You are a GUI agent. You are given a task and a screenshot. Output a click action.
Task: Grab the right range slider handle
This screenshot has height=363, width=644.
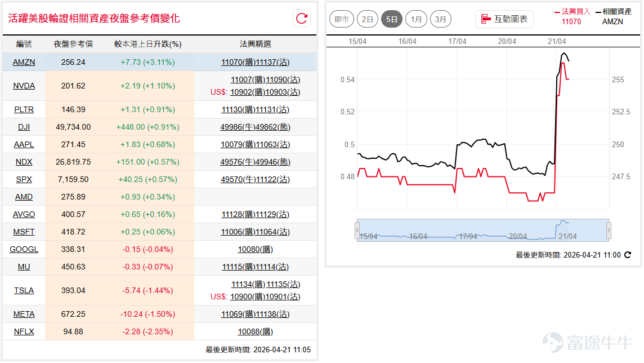(x=609, y=230)
